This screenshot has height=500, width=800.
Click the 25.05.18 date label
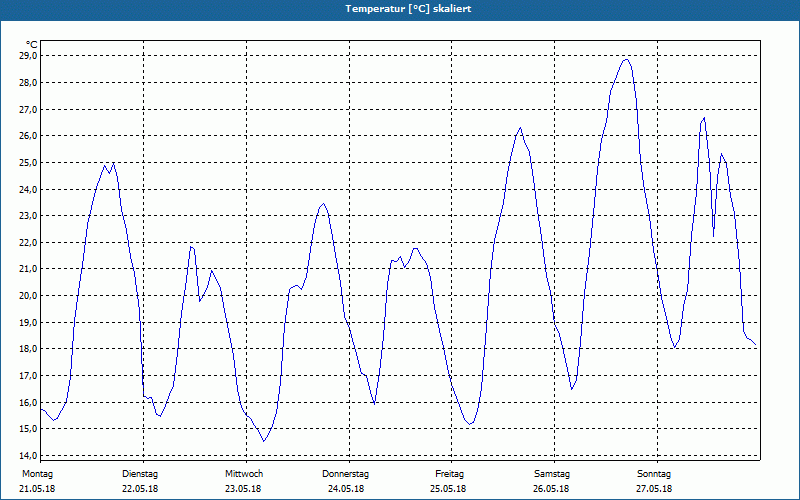click(x=448, y=488)
